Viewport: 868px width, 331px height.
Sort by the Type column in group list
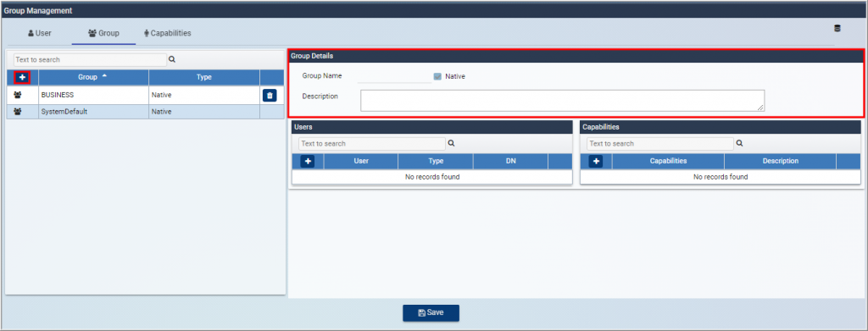tap(204, 77)
